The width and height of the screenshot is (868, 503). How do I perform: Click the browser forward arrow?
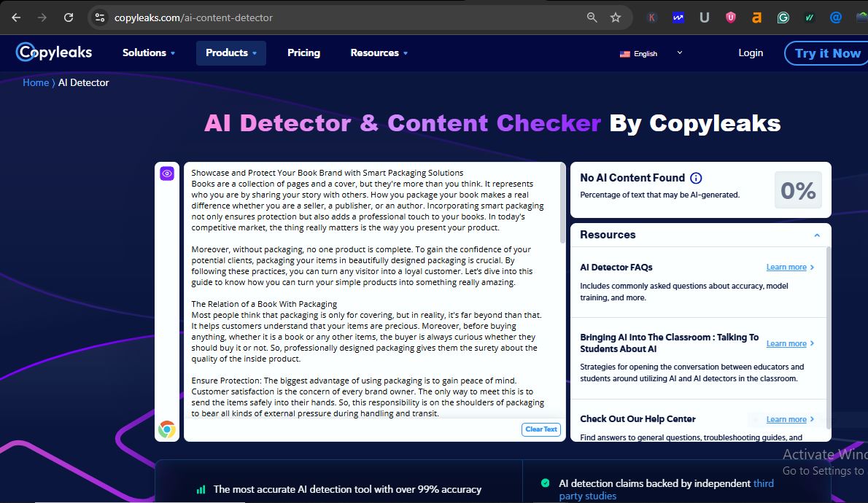pyautogui.click(x=42, y=17)
